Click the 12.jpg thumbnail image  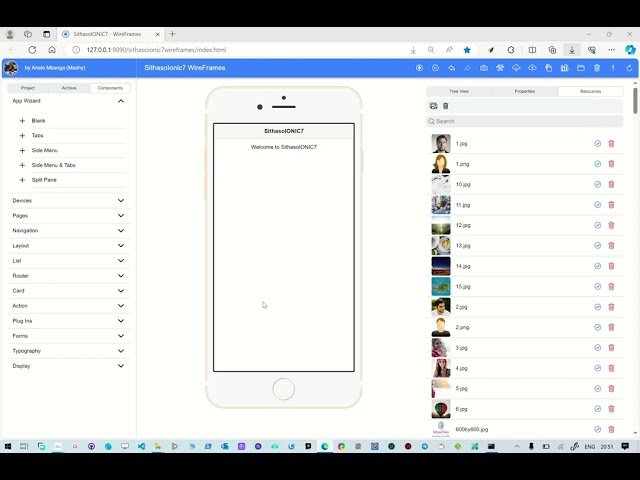441,225
